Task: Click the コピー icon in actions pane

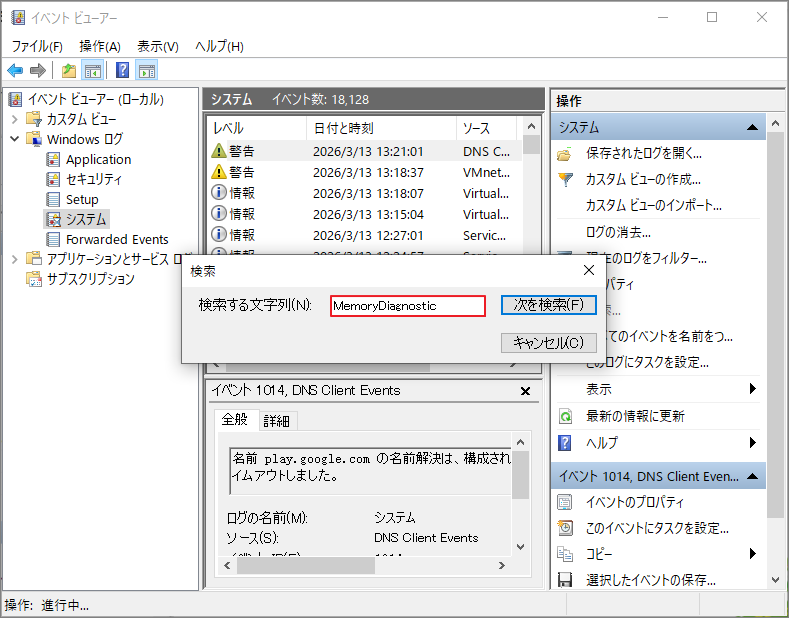Action: [565, 554]
